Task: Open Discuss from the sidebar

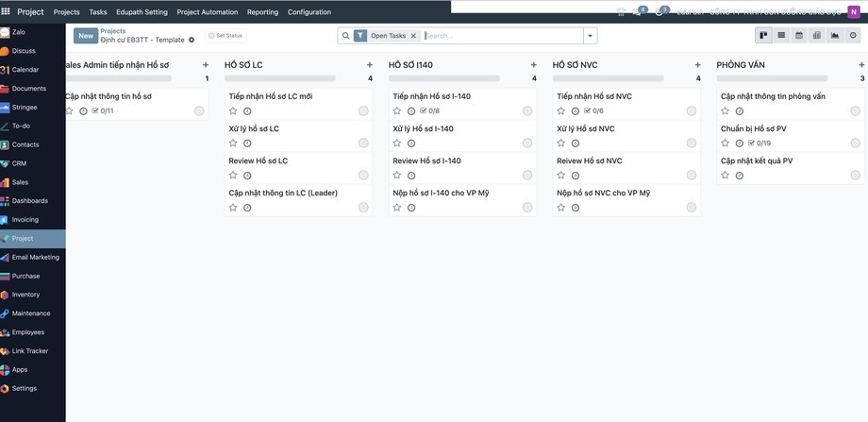Action: pyautogui.click(x=33, y=51)
